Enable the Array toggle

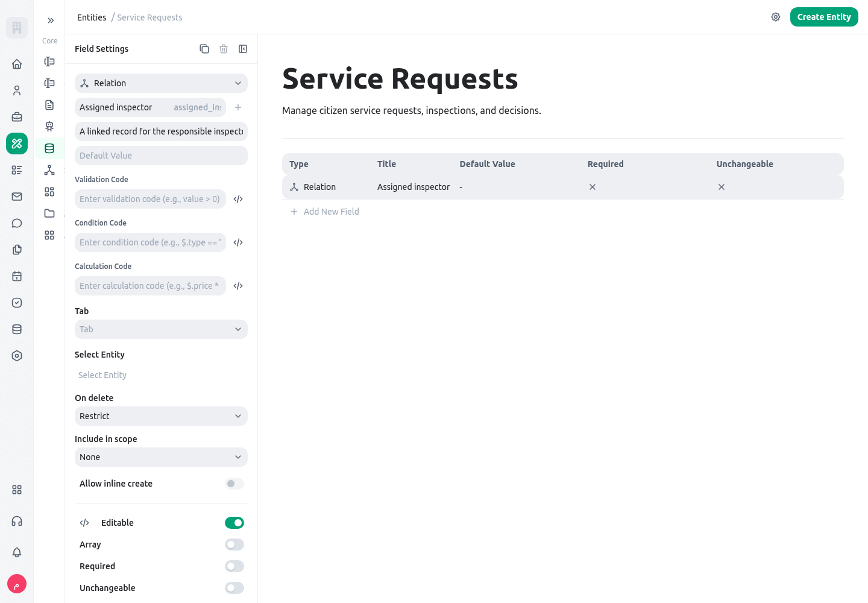coord(234,545)
